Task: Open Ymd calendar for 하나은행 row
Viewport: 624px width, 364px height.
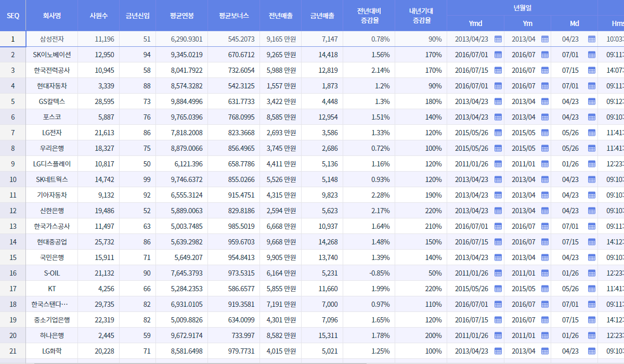Action: (498, 335)
